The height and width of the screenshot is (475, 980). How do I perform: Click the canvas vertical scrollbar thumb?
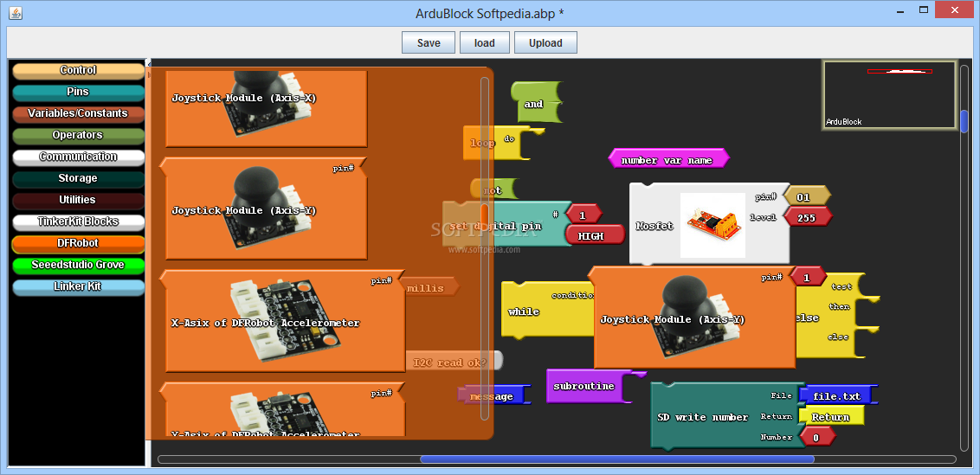click(964, 120)
